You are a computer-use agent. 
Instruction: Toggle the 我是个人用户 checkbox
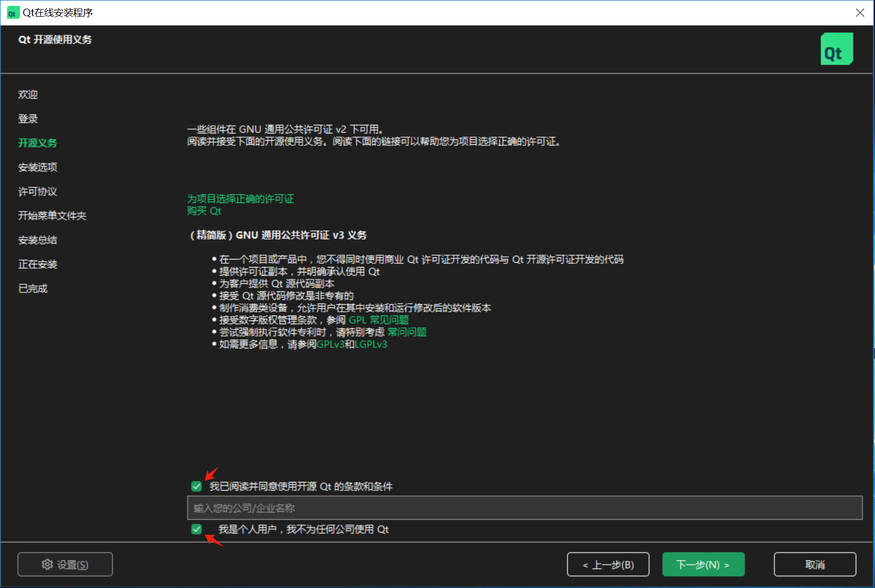tap(196, 529)
